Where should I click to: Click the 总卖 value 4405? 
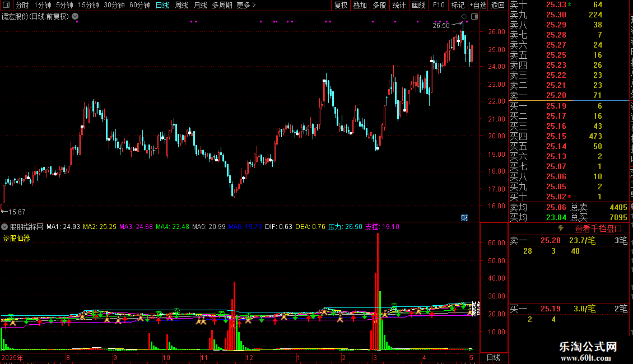pos(618,207)
